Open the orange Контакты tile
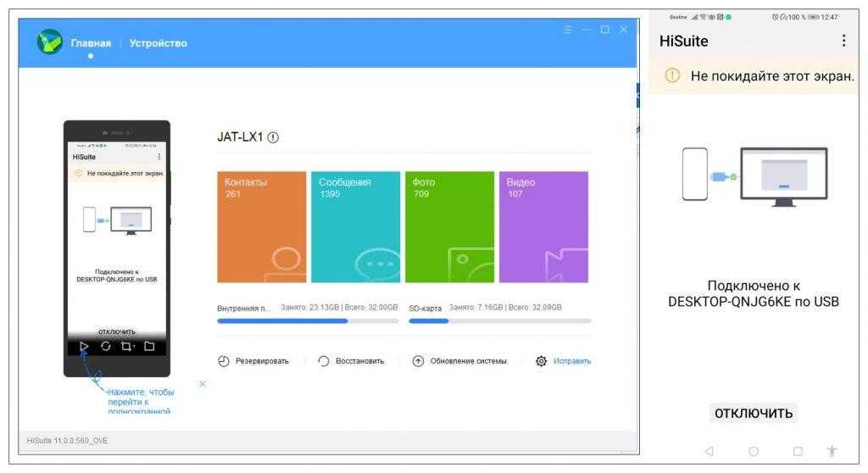 [262, 226]
